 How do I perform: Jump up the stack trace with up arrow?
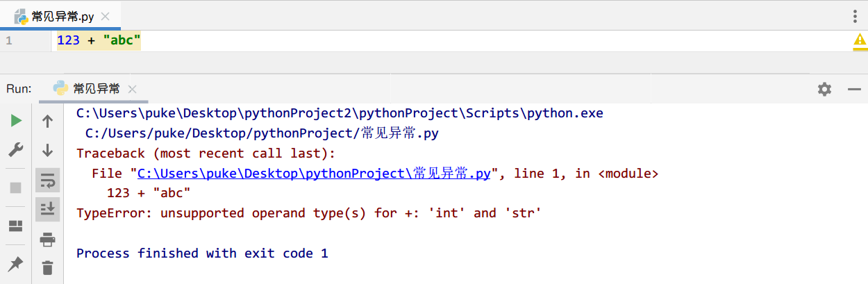click(x=47, y=122)
